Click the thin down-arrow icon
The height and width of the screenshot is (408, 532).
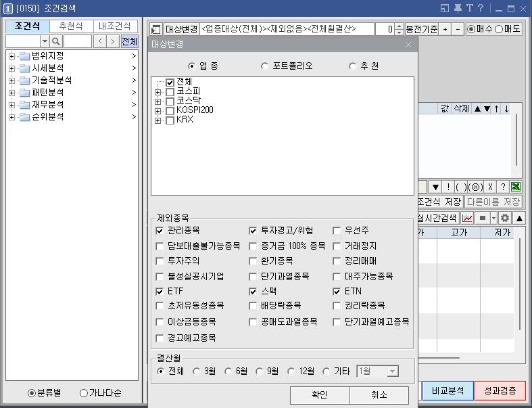pyautogui.click(x=506, y=109)
